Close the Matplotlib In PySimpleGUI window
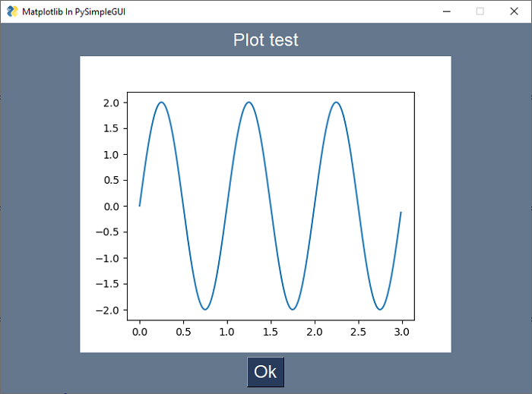This screenshot has height=394, width=532. click(x=514, y=11)
